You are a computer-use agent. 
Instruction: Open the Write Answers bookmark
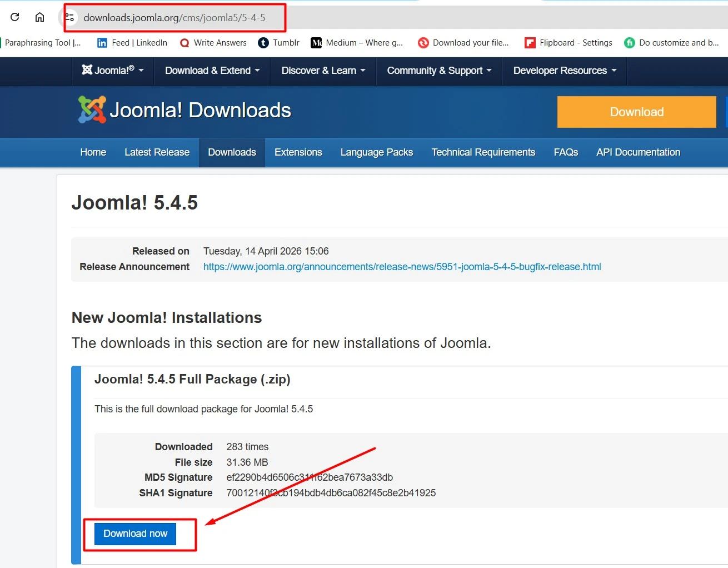pos(213,43)
